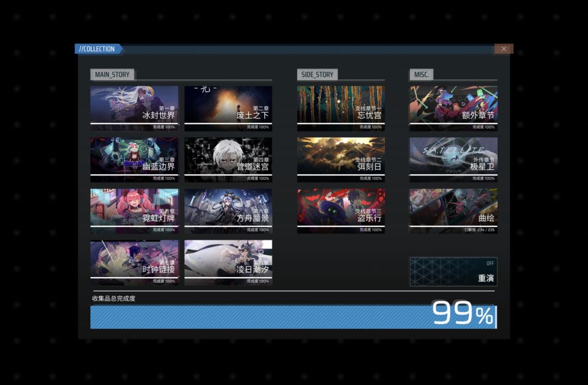Open side story 弭刻日 card

coord(341,160)
